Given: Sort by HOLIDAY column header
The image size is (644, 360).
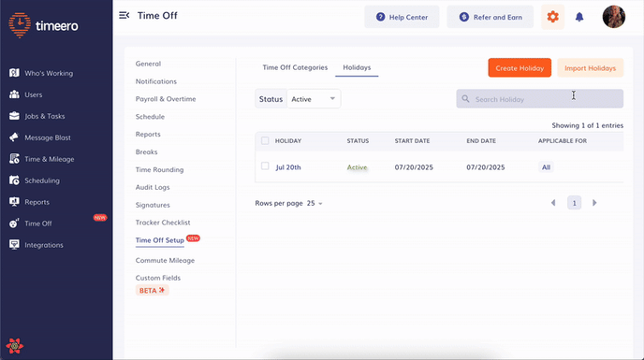Looking at the screenshot, I should coord(288,141).
